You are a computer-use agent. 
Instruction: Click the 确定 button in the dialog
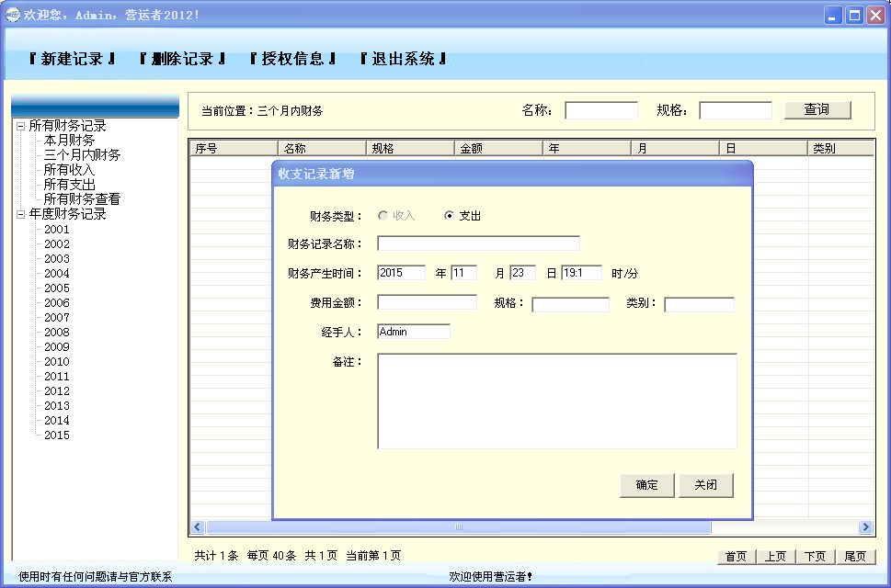click(x=646, y=485)
